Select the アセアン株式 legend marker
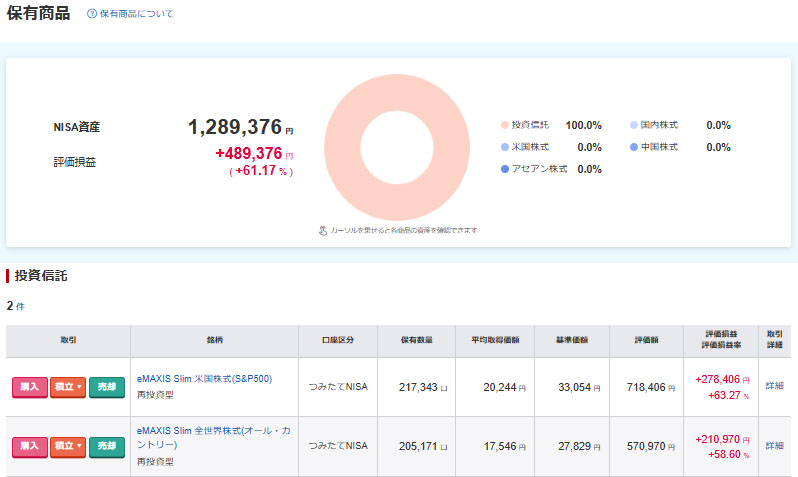Viewport: 798px width, 477px height. coord(504,169)
